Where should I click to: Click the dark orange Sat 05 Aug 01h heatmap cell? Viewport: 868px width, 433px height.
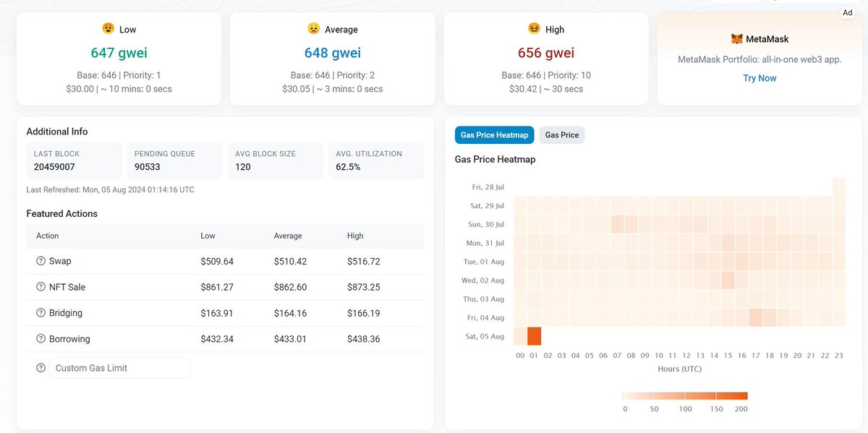tap(534, 336)
